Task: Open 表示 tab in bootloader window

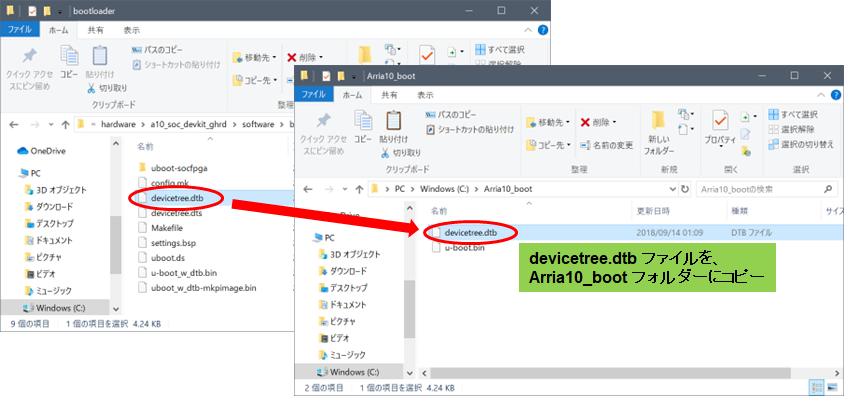Action: pos(131,31)
